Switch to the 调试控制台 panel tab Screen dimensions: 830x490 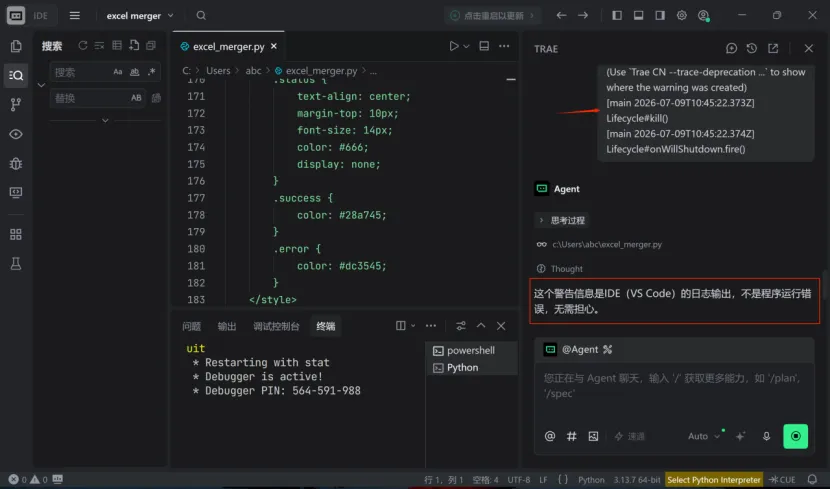coord(276,326)
